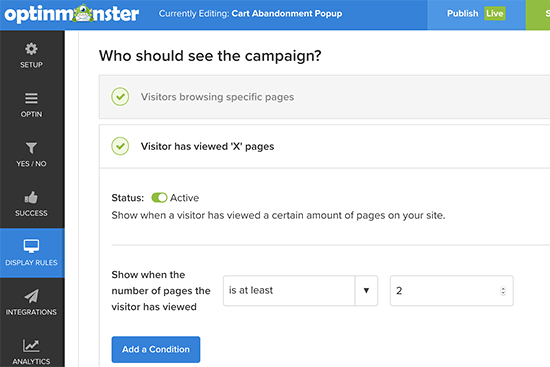Screen dimensions: 550x367
Task: Open the Setup gear icon
Action: (x=31, y=48)
